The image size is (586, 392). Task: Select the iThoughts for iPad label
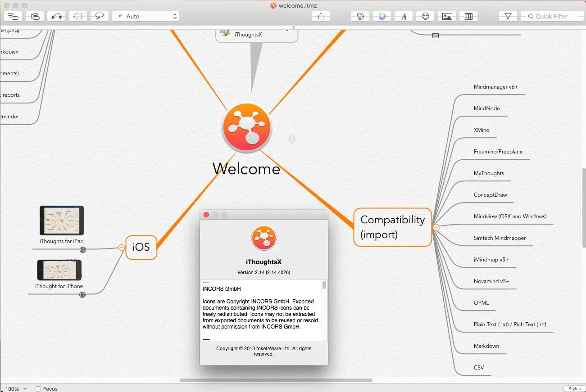pos(62,241)
